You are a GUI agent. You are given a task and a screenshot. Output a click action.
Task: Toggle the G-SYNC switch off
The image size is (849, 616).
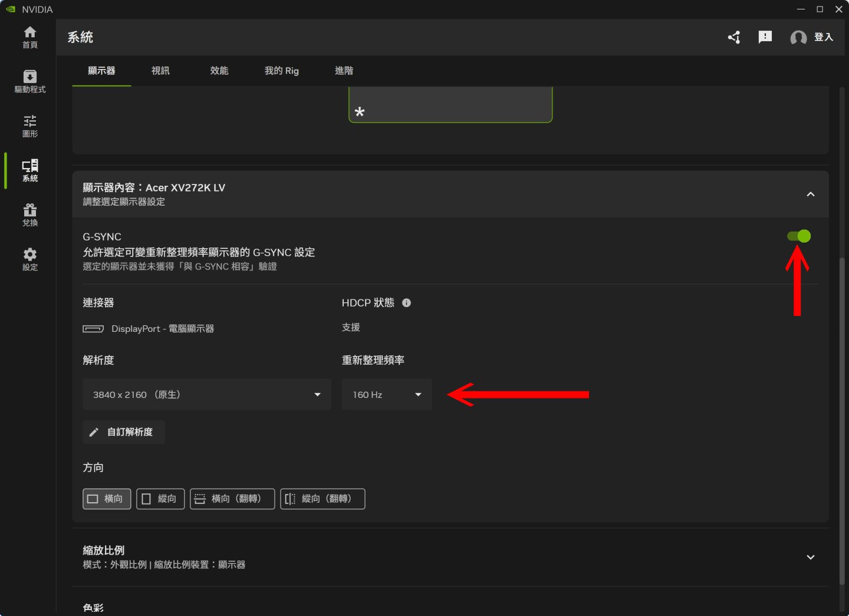(799, 236)
